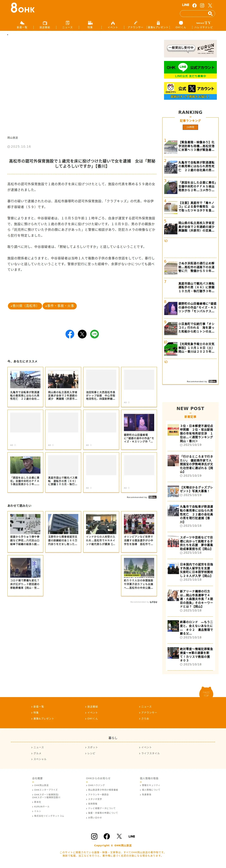Open related card 部屋から手りゅう弾や拳銃

click(x=25, y=531)
